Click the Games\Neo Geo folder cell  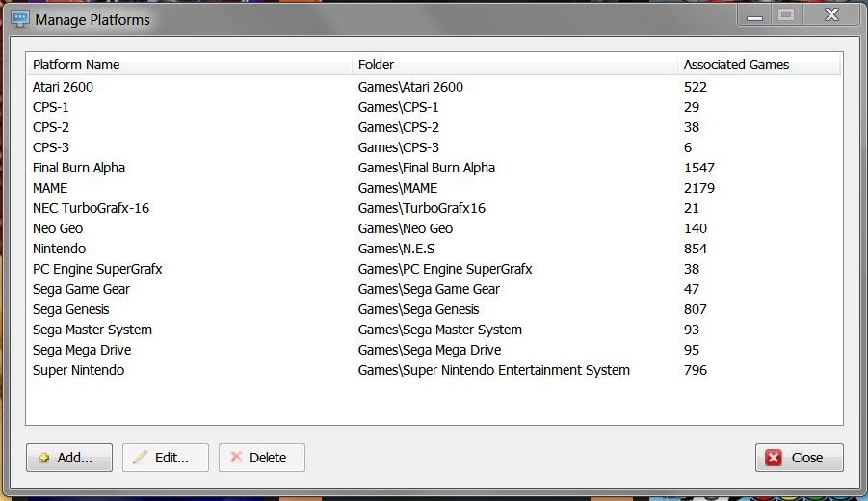406,228
